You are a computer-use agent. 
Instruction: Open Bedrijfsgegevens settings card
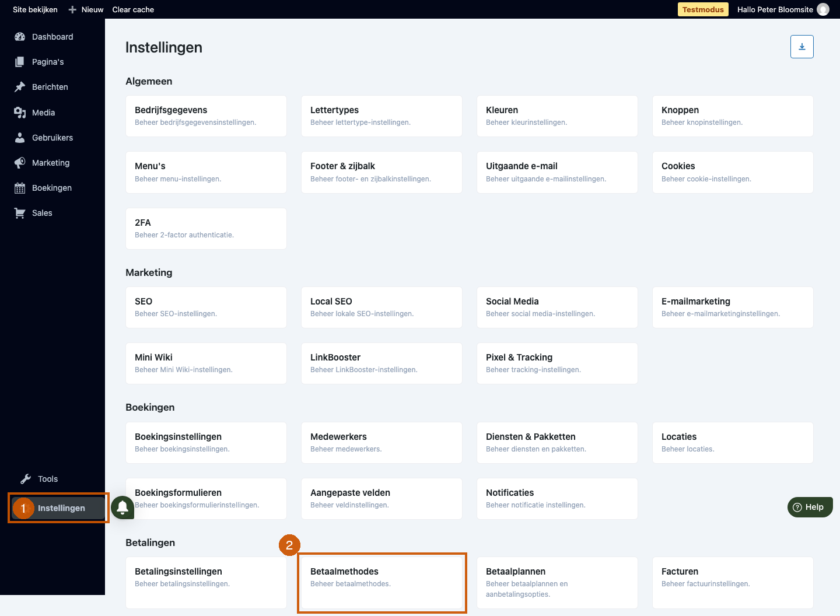coord(206,116)
